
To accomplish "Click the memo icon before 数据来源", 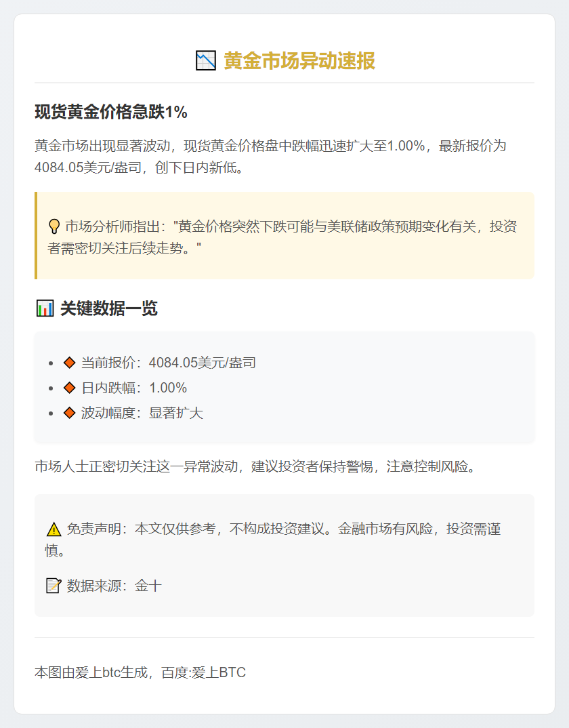I will 54,586.
